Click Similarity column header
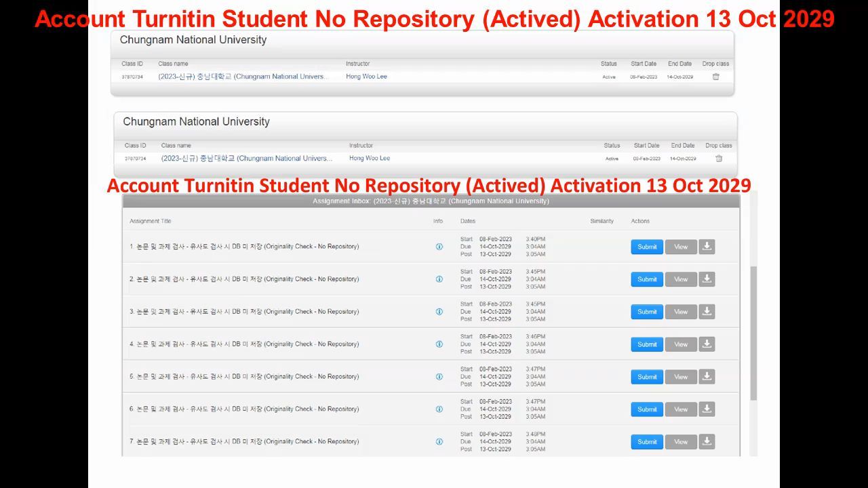This screenshot has width=868, height=488. click(601, 221)
